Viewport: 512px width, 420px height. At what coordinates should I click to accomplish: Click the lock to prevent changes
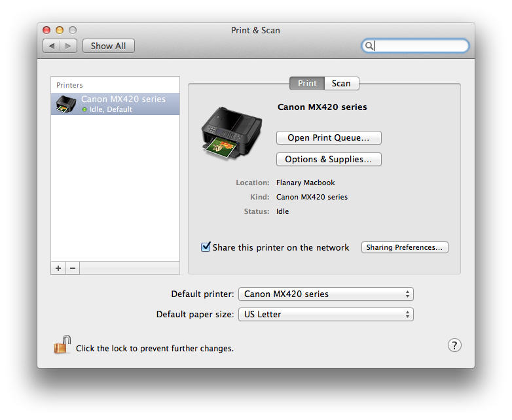click(62, 345)
